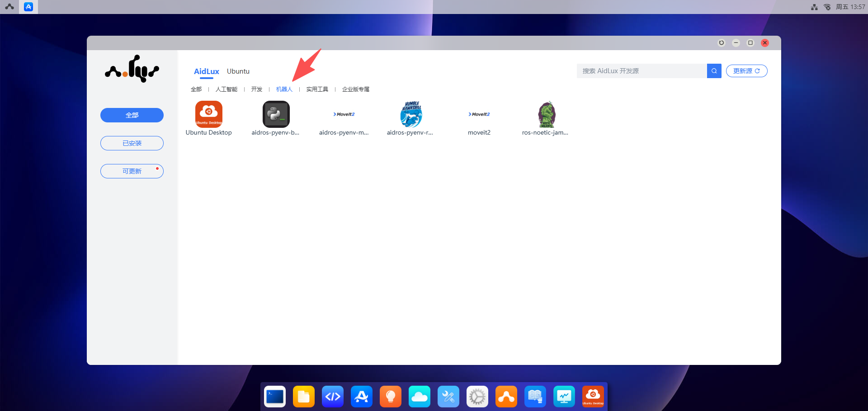Click the large AidLux logo in sidebar
The height and width of the screenshot is (411, 868).
[132, 69]
